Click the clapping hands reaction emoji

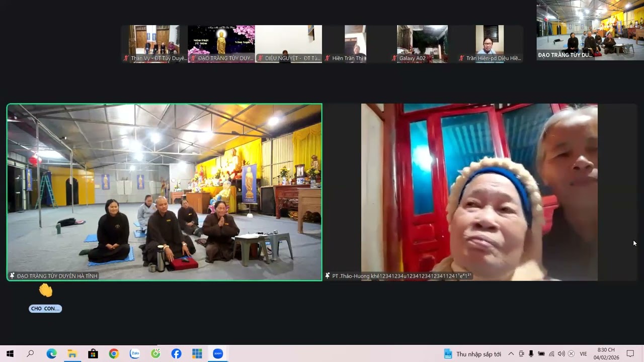(x=45, y=290)
